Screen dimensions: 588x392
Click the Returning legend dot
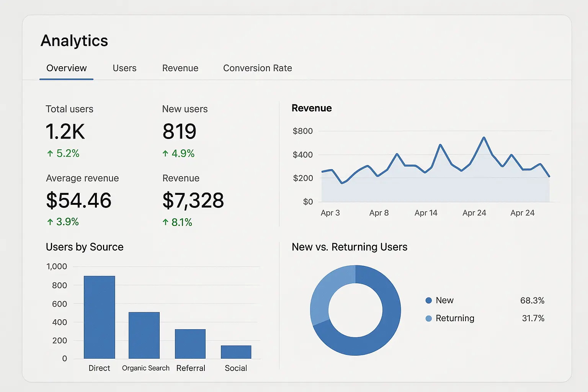click(428, 318)
